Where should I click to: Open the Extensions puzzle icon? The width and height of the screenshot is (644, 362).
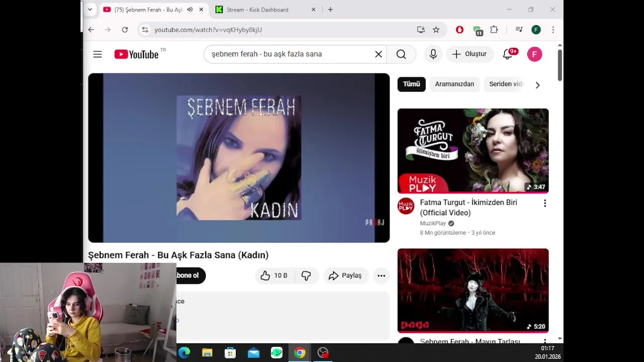tap(494, 30)
